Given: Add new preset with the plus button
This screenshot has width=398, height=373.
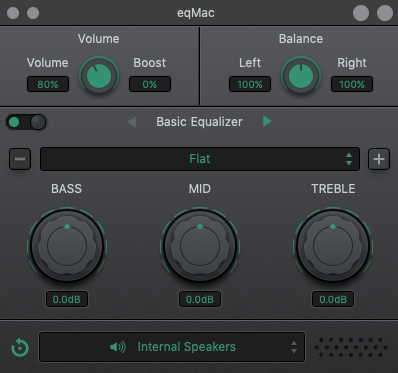Looking at the screenshot, I should point(379,159).
